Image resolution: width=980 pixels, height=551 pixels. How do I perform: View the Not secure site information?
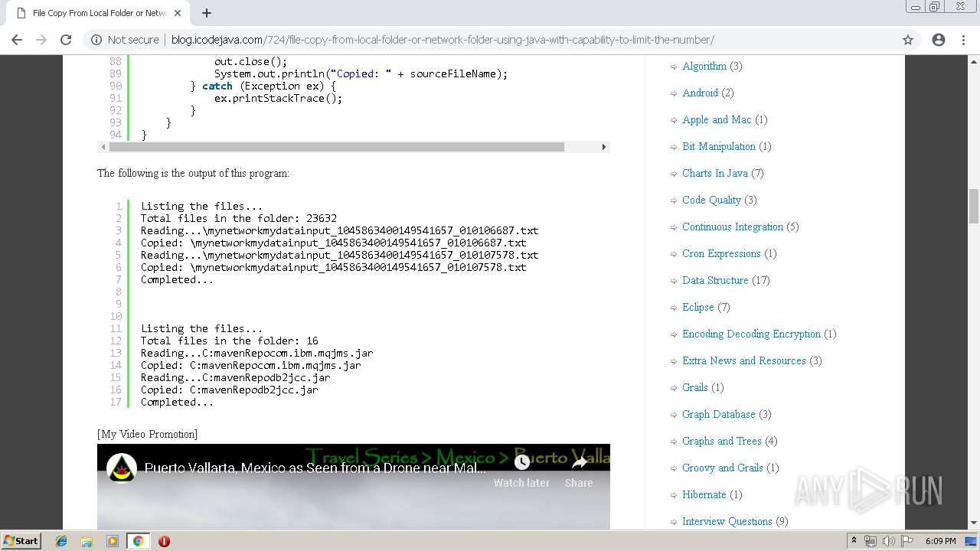125,40
